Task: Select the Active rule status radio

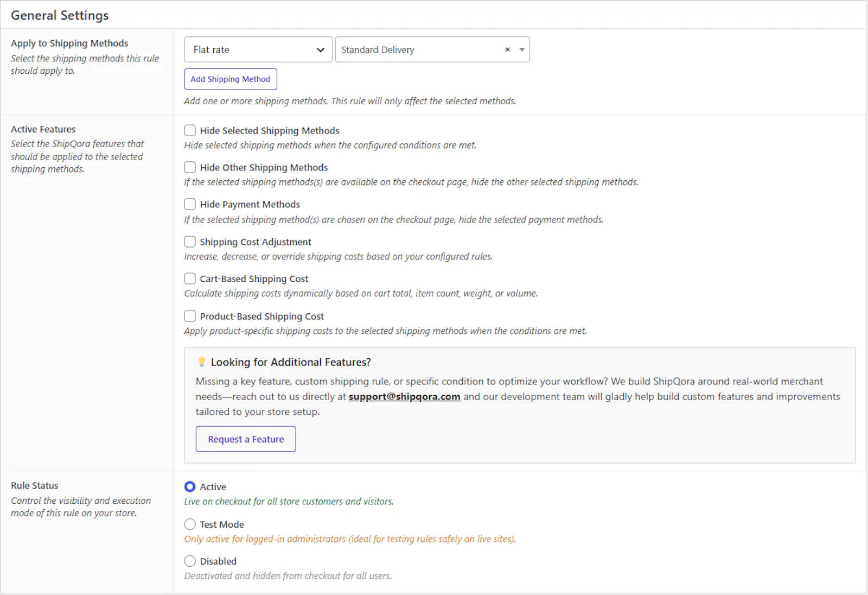Action: (190, 486)
